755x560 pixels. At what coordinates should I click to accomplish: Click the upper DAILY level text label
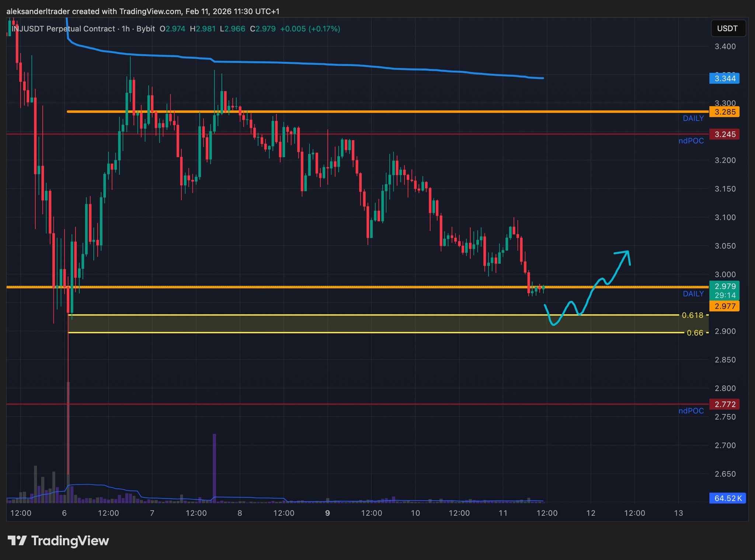[x=693, y=119]
